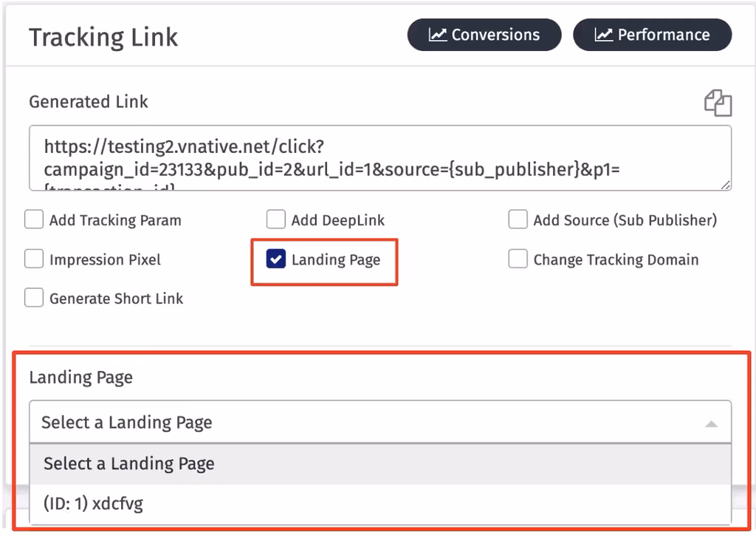
Task: Enable the Add Tracking Param checkbox
Action: [x=34, y=219]
